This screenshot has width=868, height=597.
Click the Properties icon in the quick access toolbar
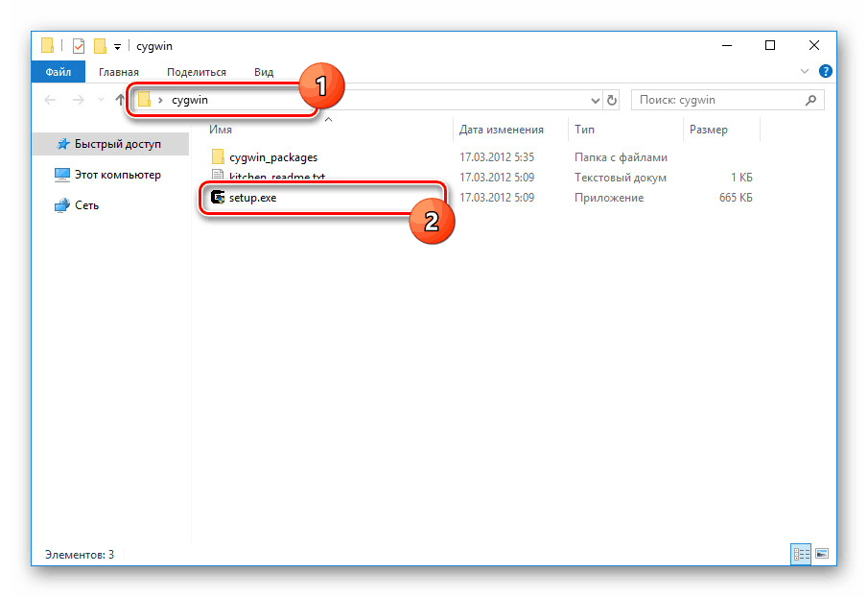tap(79, 46)
